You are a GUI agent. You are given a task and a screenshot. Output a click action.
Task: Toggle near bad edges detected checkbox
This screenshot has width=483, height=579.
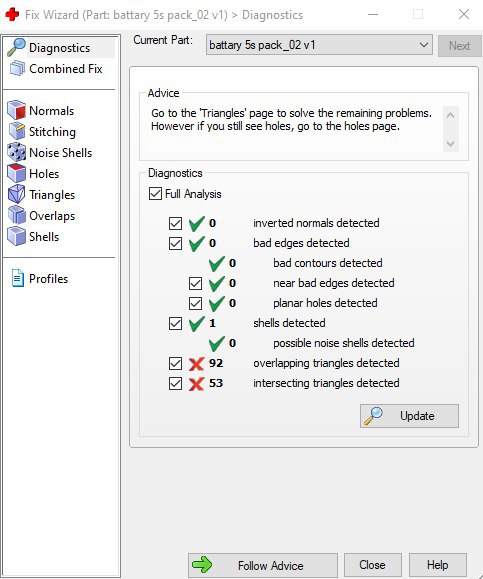(195, 283)
